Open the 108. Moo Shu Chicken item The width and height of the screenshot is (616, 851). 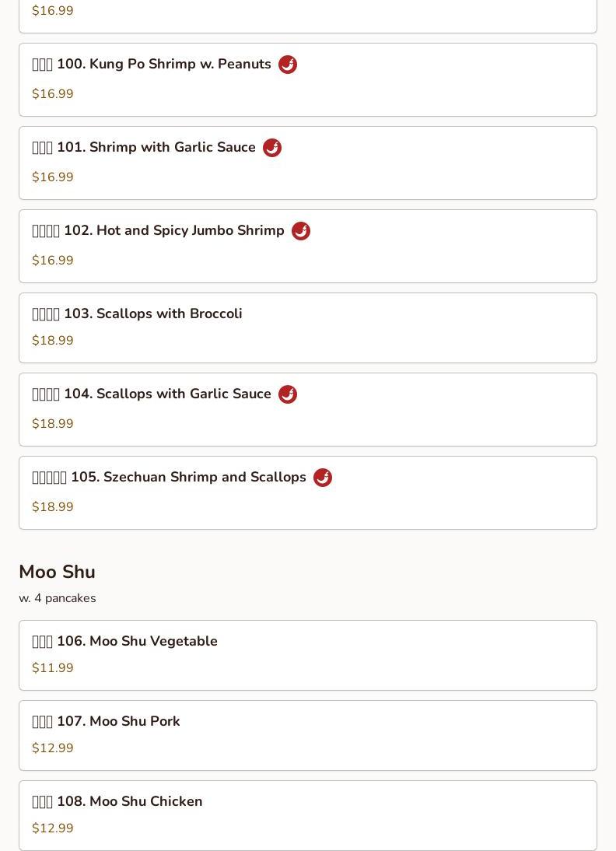[x=117, y=802]
